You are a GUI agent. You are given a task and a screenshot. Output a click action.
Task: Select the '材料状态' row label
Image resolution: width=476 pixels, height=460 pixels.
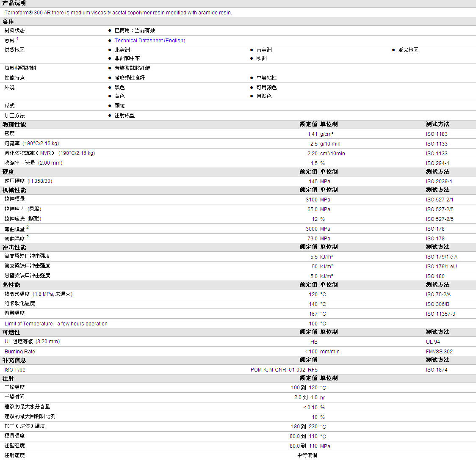14,30
